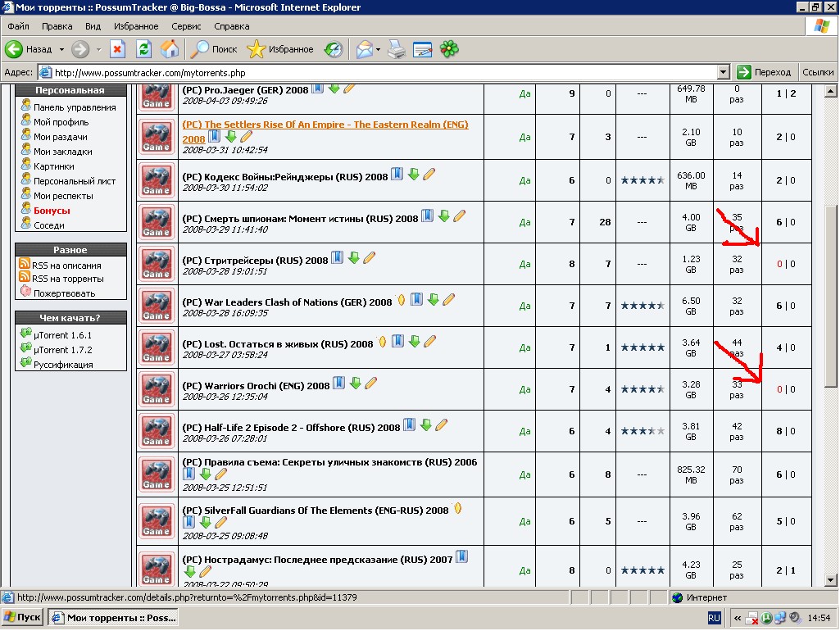The image size is (840, 631).
Task: Click the Refresh page icon
Action: tap(143, 49)
